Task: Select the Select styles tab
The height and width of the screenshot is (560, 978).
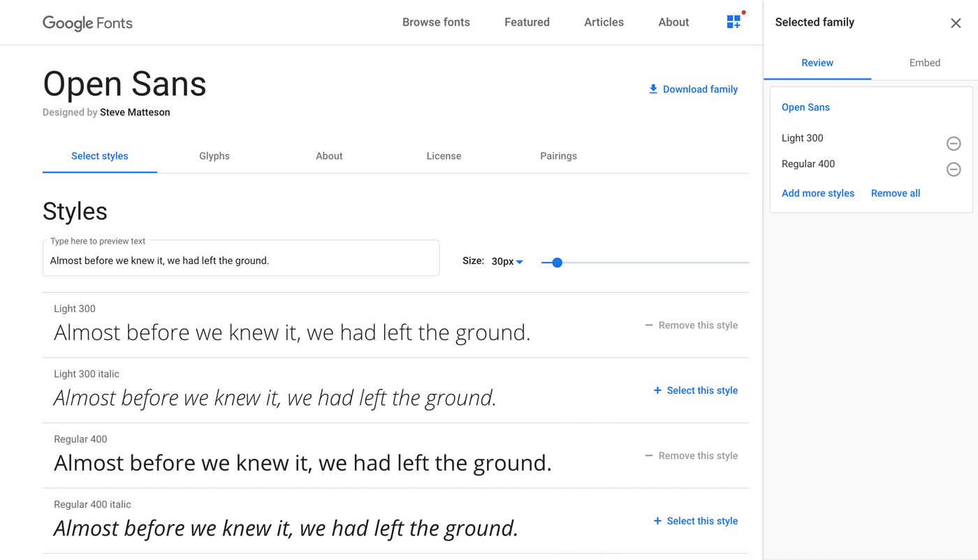Action: [100, 156]
